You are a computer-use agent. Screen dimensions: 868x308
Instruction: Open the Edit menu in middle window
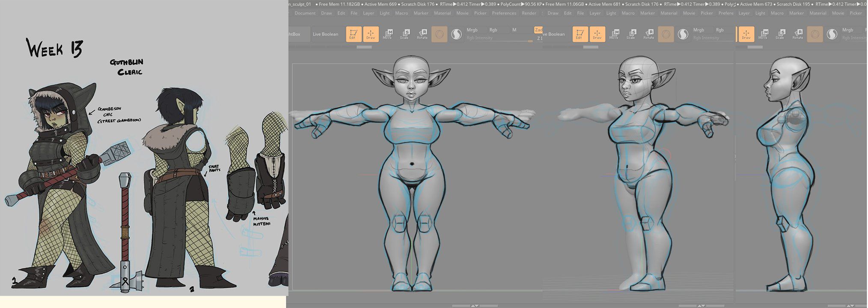568,13
